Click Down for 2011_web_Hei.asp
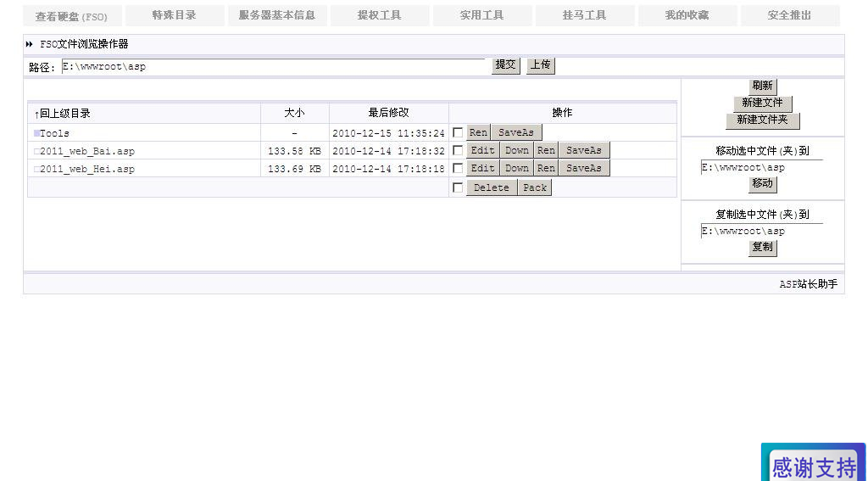Image resolution: width=868 pixels, height=481 pixels. [x=516, y=169]
